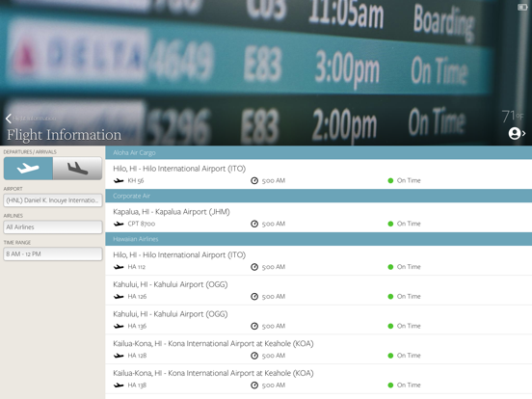The height and width of the screenshot is (399, 532).
Task: Click the green status dot for KH 56
Action: click(390, 180)
